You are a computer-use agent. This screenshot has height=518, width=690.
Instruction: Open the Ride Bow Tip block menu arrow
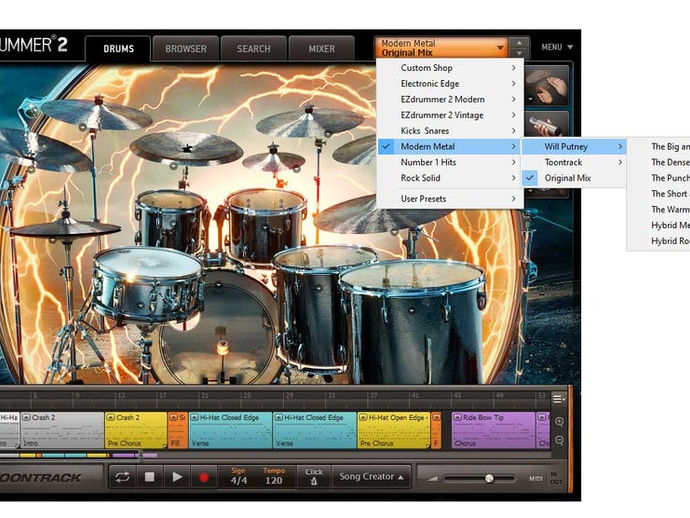tap(458, 417)
